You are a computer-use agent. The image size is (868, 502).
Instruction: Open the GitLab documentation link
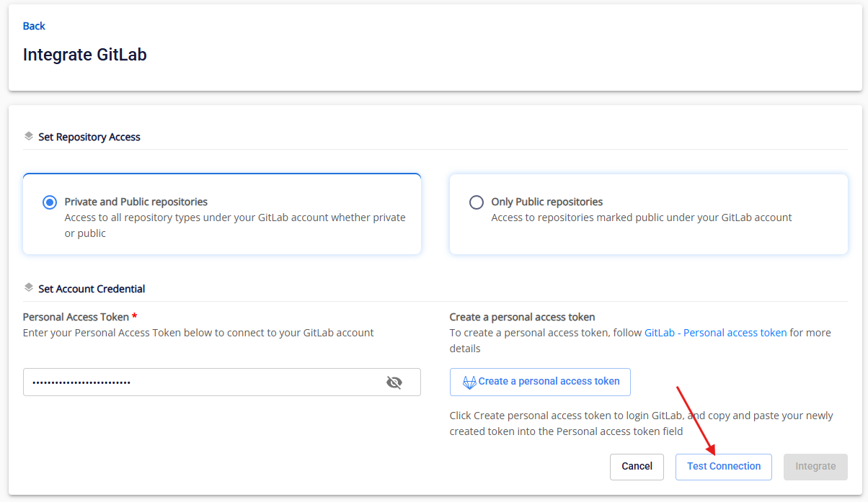tap(659, 333)
